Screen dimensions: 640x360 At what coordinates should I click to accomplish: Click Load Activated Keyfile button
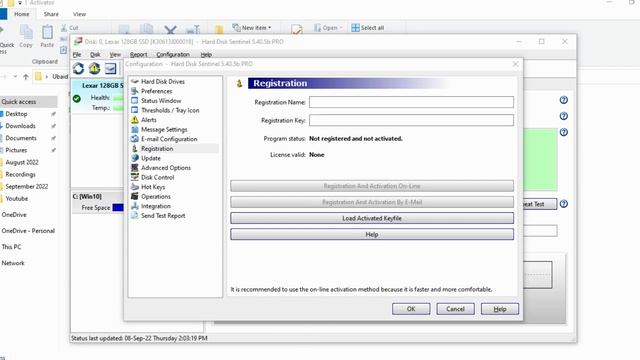click(372, 218)
